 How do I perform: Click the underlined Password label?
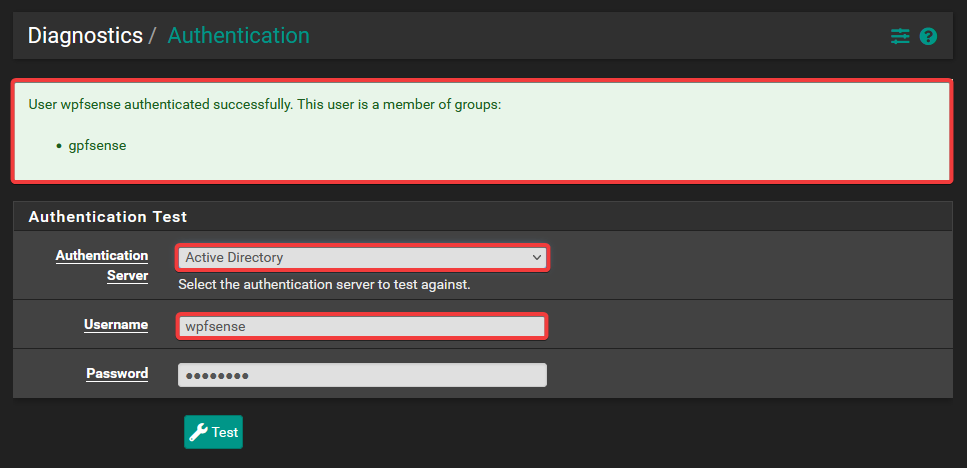pyautogui.click(x=117, y=373)
